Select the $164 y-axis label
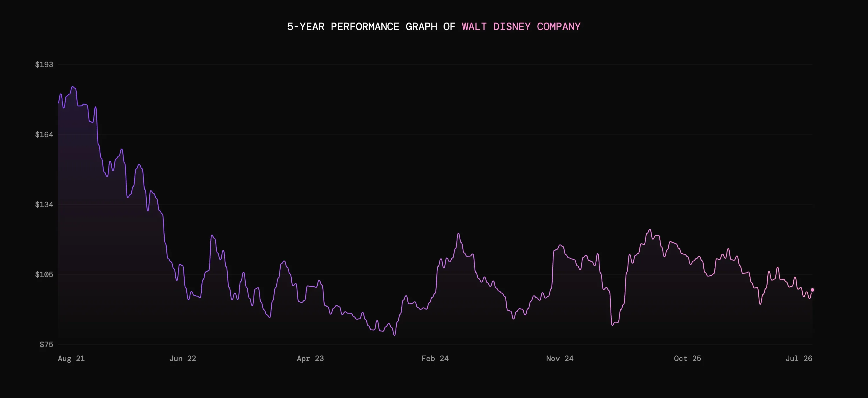This screenshot has height=398, width=868. coord(44,134)
